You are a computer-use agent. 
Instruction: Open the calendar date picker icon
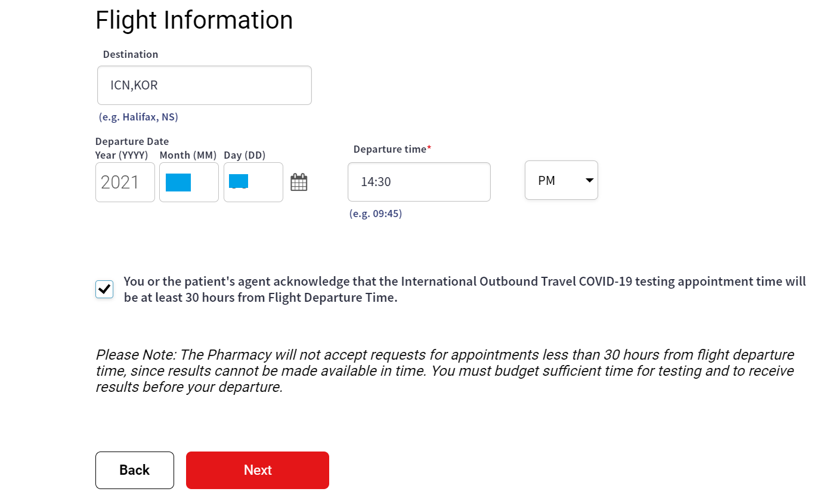[299, 182]
